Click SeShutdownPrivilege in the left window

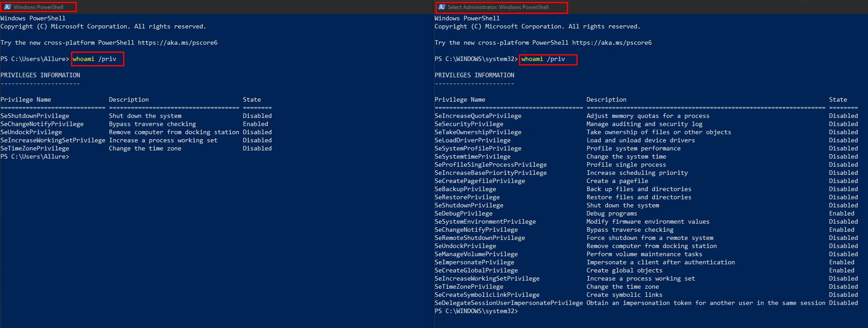pos(35,116)
